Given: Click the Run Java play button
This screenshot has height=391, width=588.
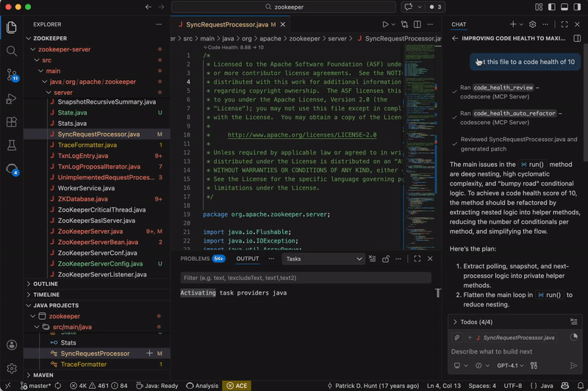Looking at the screenshot, I should pos(385,24).
